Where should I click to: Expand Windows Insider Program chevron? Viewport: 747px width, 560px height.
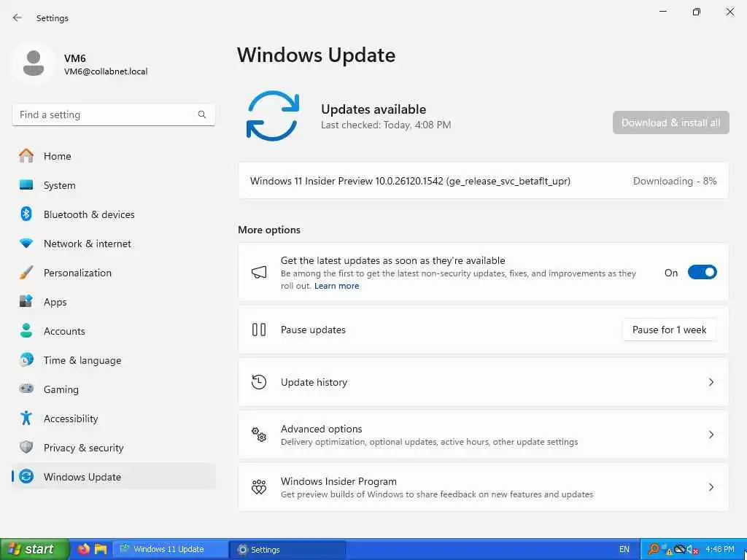pos(711,486)
